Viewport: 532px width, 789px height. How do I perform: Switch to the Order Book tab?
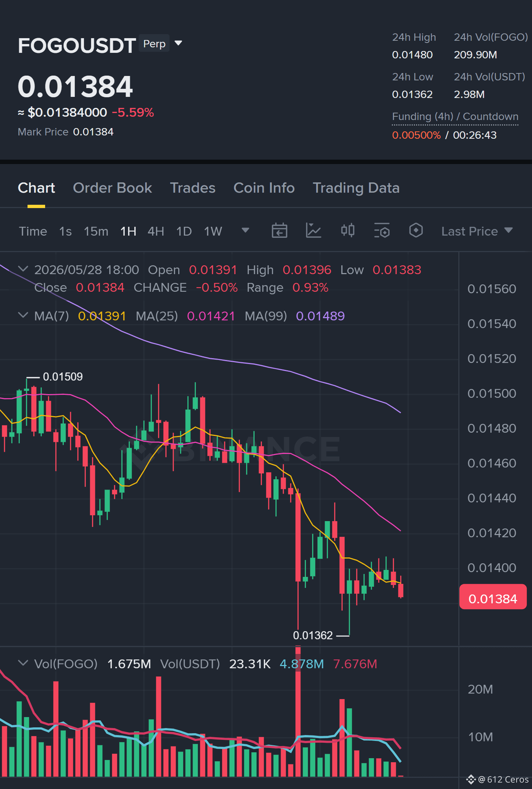click(112, 188)
